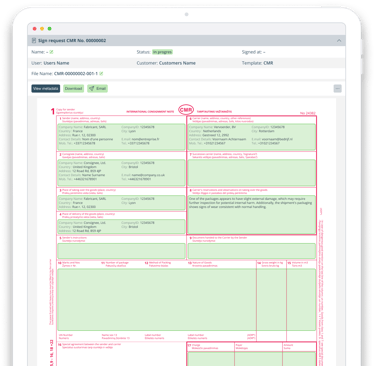This screenshot has width=375, height=366.
Task: Click the Place of taking over goods field
Action: [x=121, y=203]
